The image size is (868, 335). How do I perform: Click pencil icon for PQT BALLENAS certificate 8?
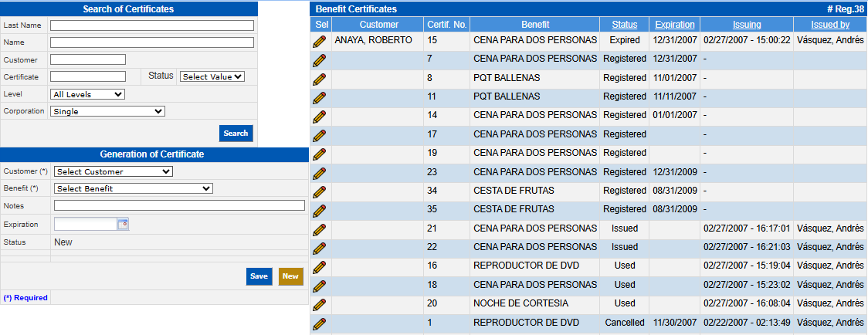coord(319,79)
